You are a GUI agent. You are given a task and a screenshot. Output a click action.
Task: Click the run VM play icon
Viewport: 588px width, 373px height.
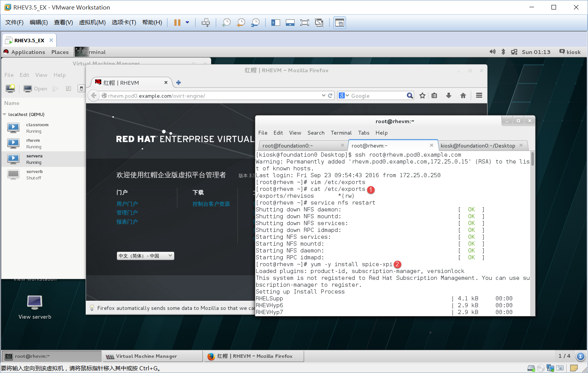(56, 89)
